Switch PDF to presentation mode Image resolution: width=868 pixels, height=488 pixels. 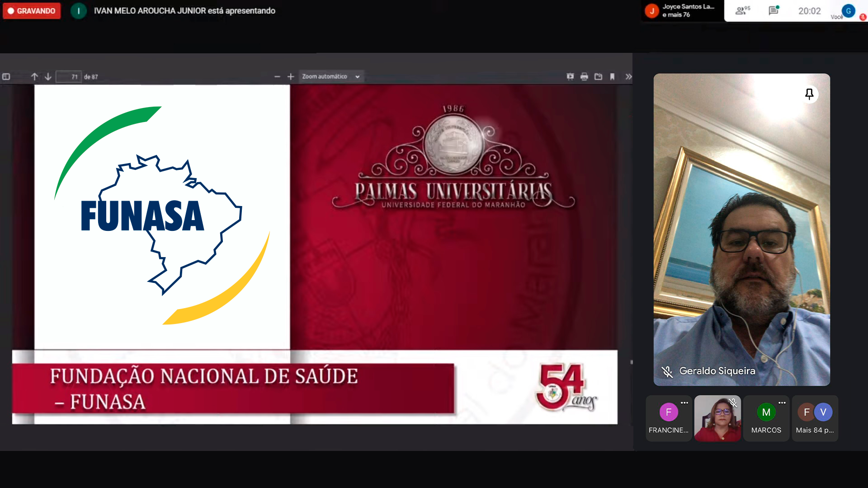click(x=570, y=77)
